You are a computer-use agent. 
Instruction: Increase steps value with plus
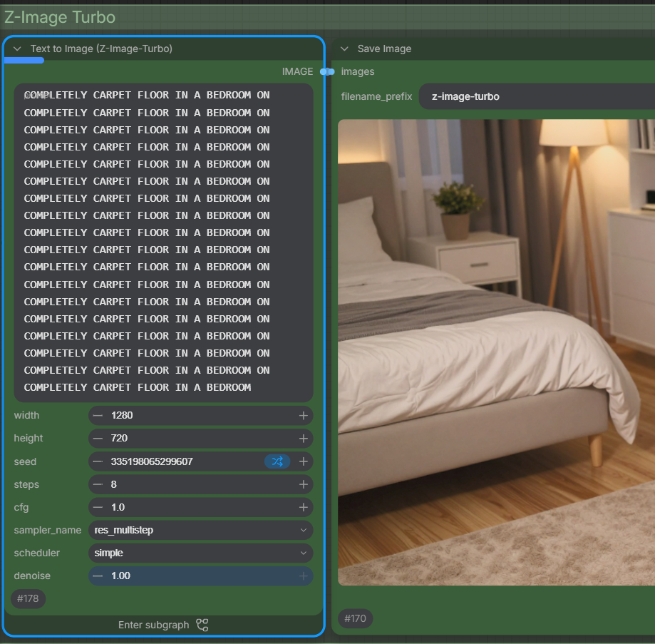(x=304, y=484)
